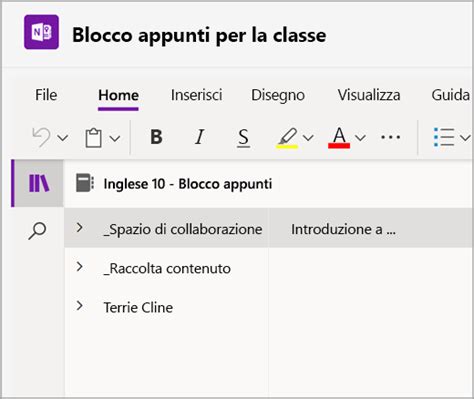This screenshot has height=399, width=474.
Task: Switch to the Home tab
Action: (x=118, y=95)
